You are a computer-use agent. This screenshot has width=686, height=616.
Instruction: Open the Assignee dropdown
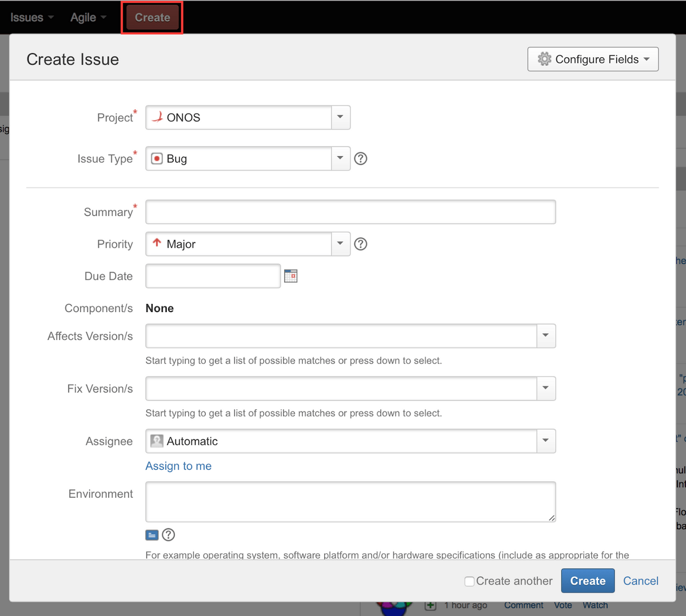[x=545, y=441]
